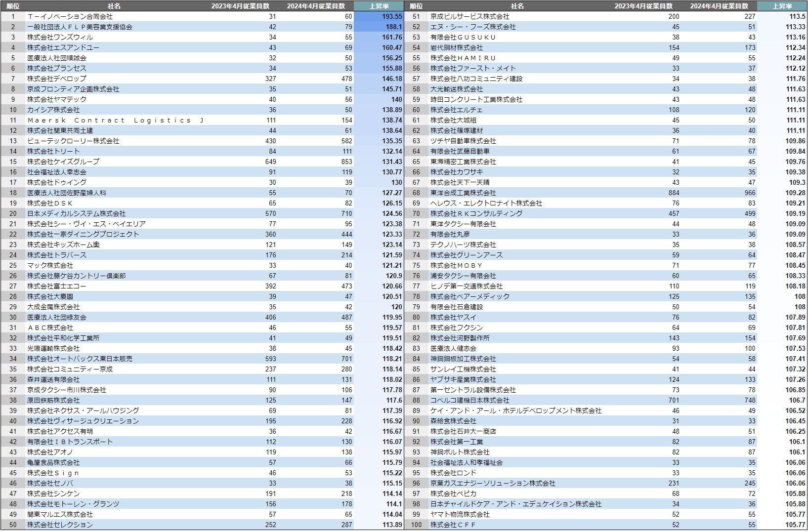Select the 浦安タクシー有限会社 company cell
808x532 pixels.
pos(463,276)
